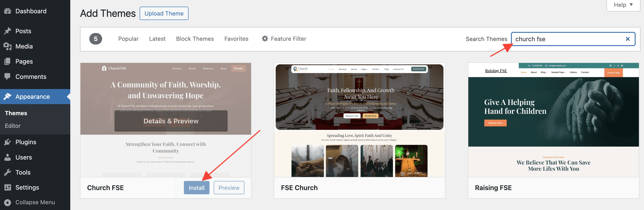Switch to the Favorites tab

tap(236, 39)
